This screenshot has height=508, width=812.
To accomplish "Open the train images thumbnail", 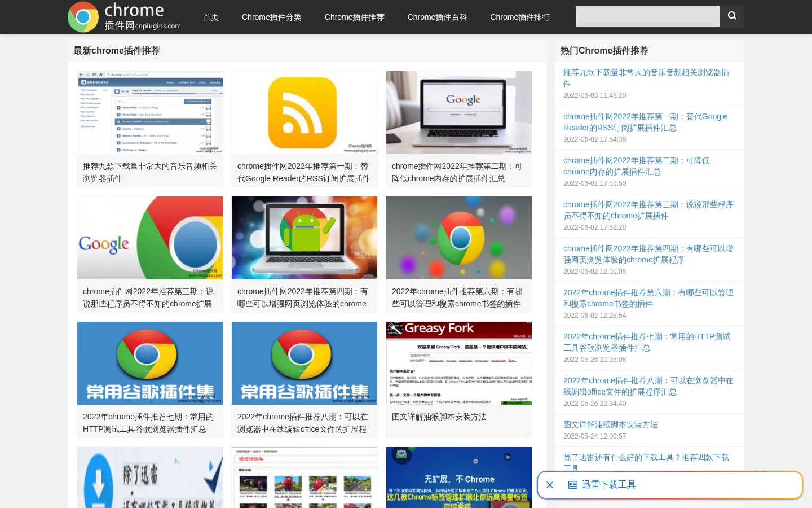I will pos(304,478).
